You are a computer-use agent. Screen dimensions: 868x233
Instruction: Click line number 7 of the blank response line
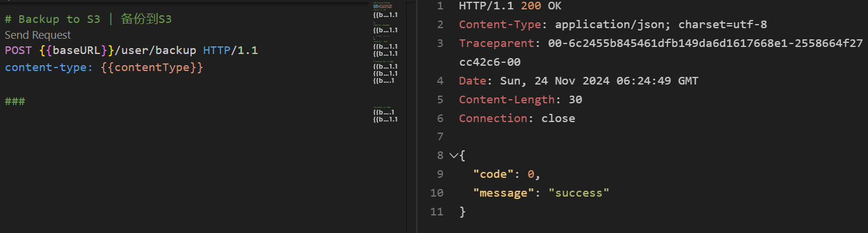[440, 137]
